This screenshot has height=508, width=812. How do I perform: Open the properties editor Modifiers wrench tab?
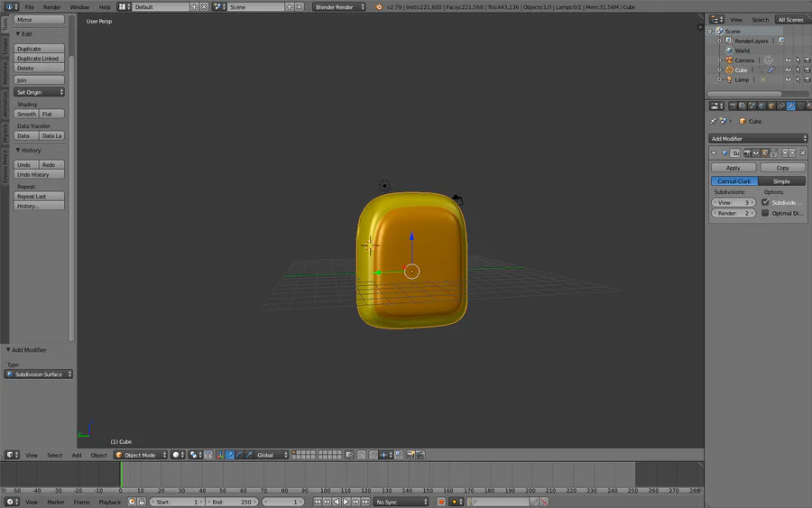click(x=791, y=106)
